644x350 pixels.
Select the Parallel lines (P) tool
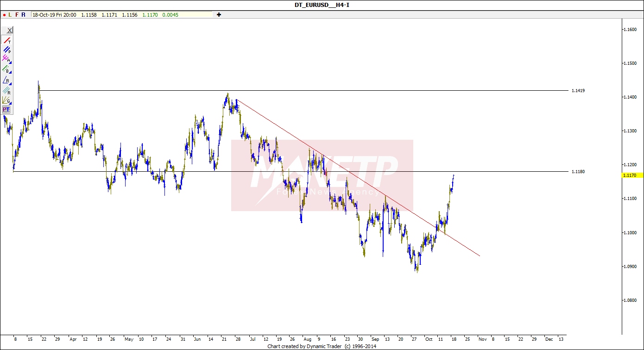(x=7, y=50)
